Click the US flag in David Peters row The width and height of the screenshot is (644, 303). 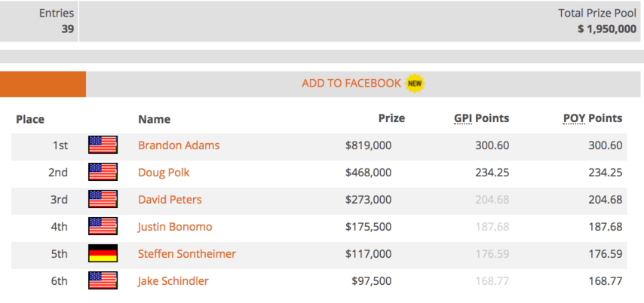pos(103,199)
